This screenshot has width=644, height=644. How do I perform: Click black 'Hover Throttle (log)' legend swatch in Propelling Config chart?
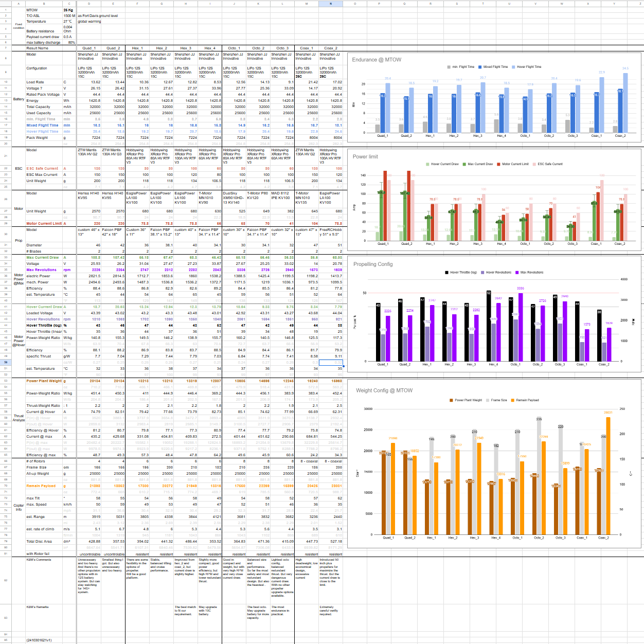(x=446, y=273)
